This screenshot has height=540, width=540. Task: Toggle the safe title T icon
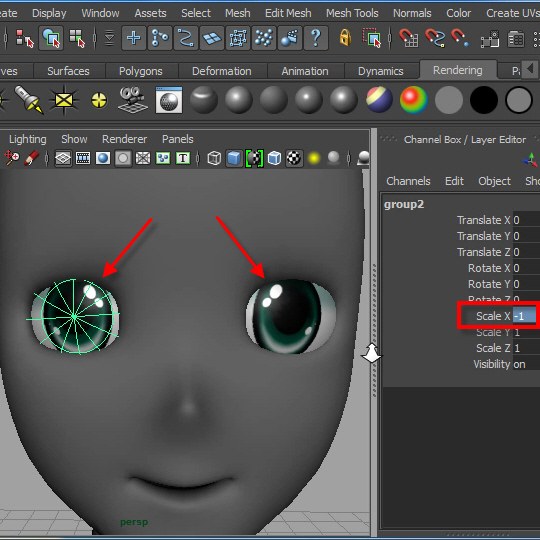click(x=183, y=158)
